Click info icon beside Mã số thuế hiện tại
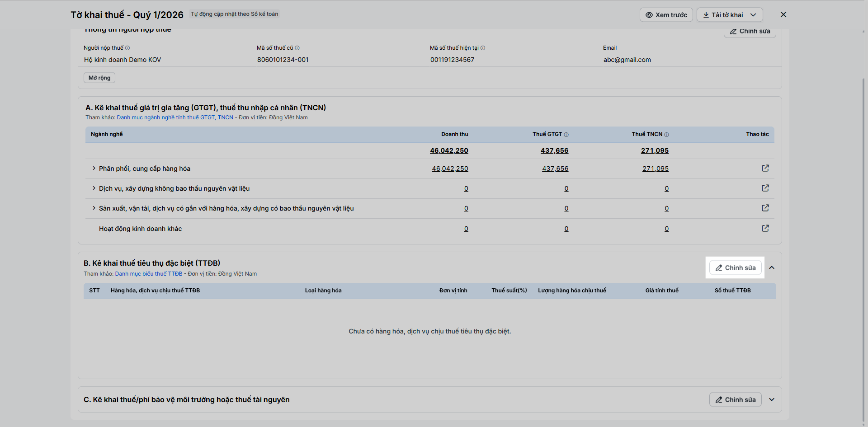This screenshot has height=427, width=868. coord(483,48)
